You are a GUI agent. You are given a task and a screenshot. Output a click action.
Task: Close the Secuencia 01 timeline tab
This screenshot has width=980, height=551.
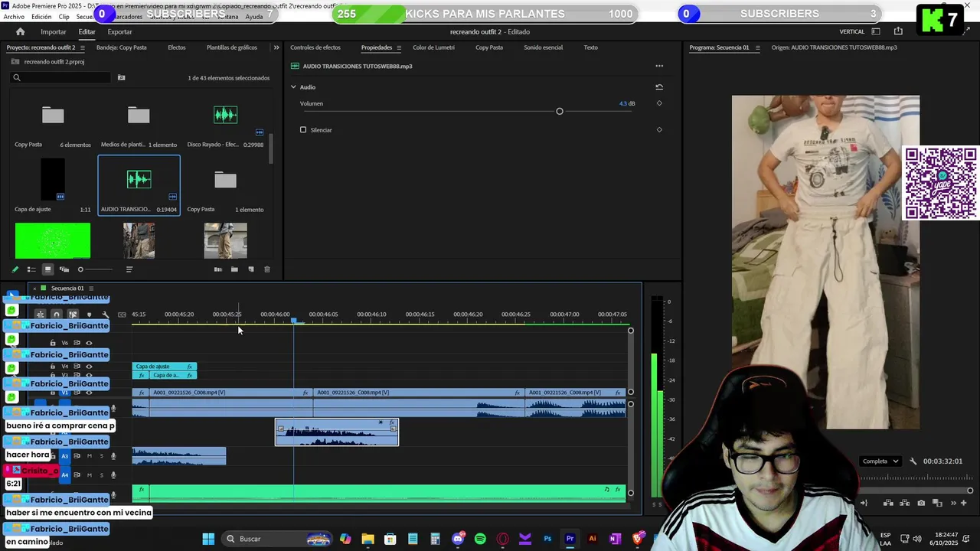click(34, 289)
